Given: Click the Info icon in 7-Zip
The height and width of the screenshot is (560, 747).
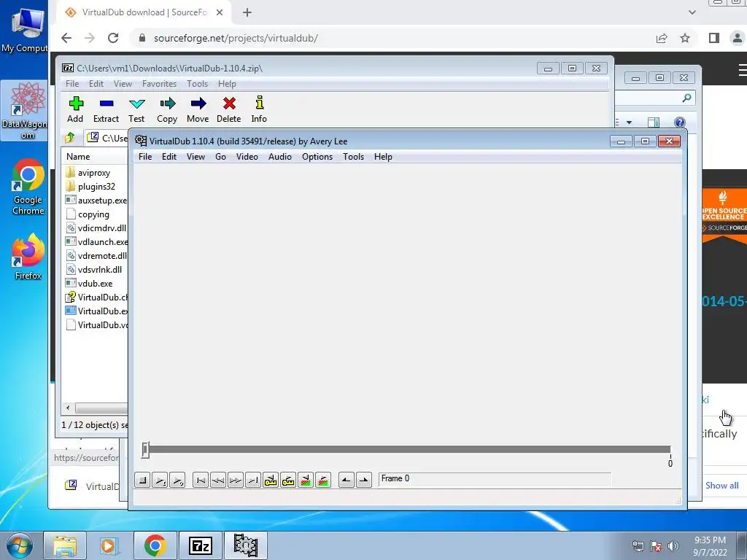Looking at the screenshot, I should (259, 109).
